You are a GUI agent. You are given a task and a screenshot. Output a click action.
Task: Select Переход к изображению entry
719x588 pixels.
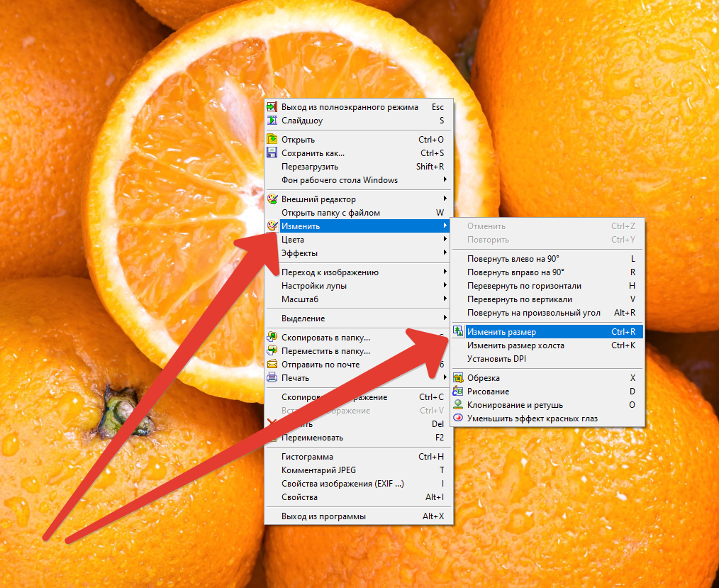pos(359,272)
